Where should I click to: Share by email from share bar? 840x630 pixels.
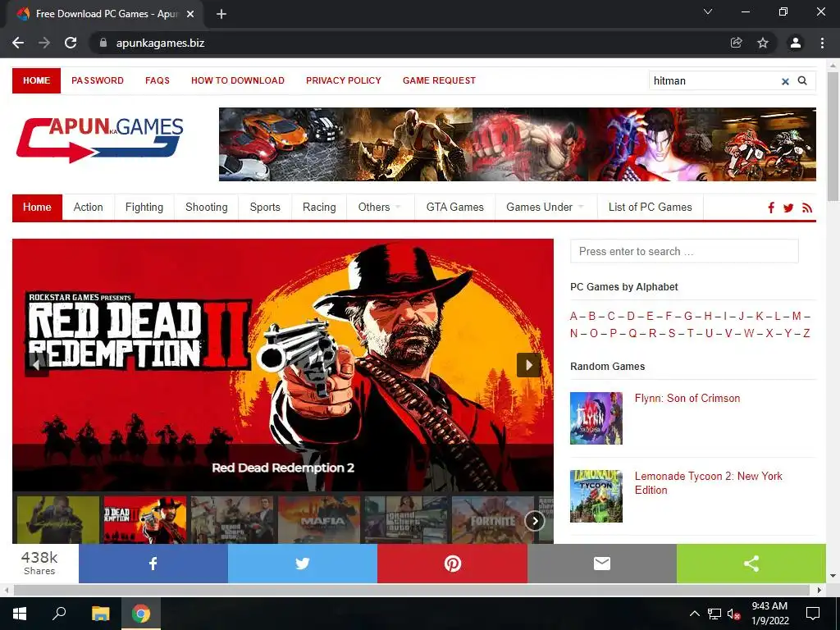tap(602, 564)
